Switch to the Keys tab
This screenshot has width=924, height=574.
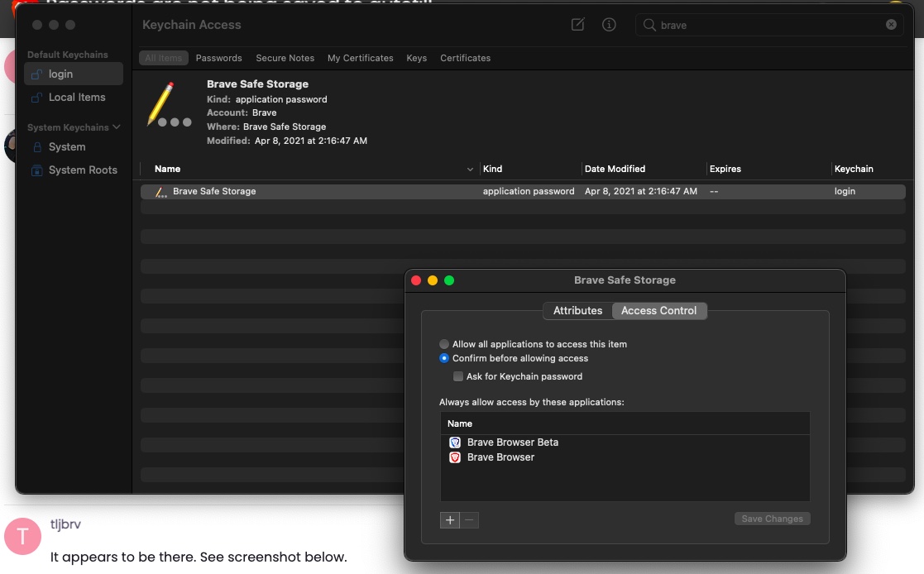pos(416,58)
